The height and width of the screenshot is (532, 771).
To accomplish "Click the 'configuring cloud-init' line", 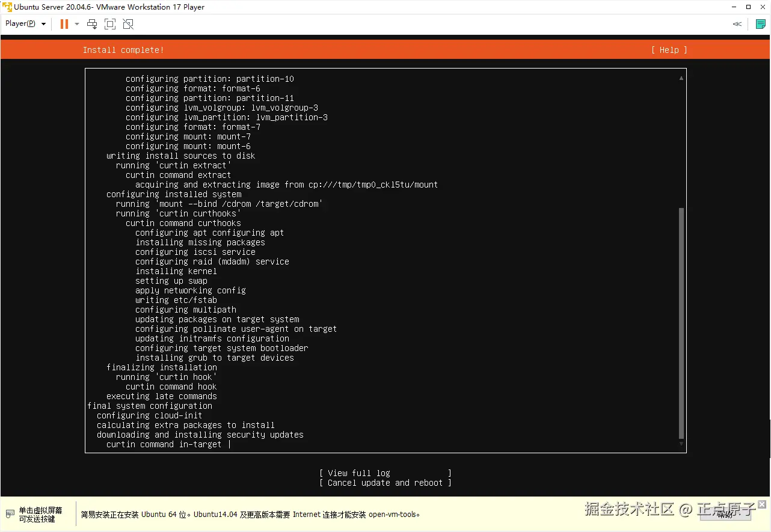I will click(x=150, y=415).
